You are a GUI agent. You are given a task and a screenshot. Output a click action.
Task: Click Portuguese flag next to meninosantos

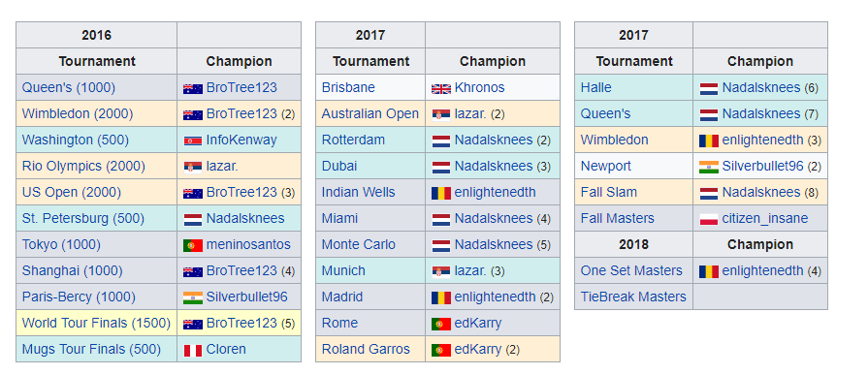[193, 245]
